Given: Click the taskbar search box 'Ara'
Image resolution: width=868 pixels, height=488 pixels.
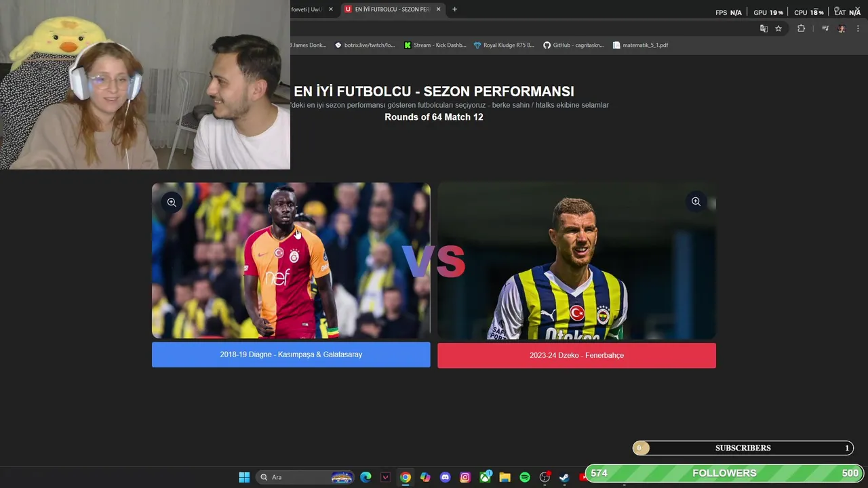Looking at the screenshot, I should (305, 477).
